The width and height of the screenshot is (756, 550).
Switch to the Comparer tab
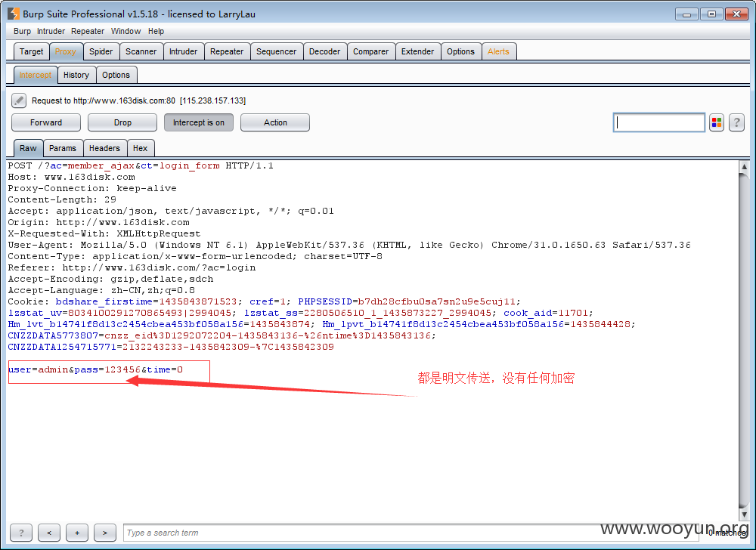click(370, 51)
